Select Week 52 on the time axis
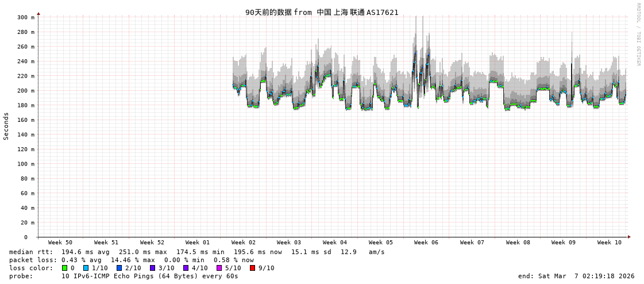Image resolution: width=644 pixels, height=284 pixels. pyautogui.click(x=152, y=243)
